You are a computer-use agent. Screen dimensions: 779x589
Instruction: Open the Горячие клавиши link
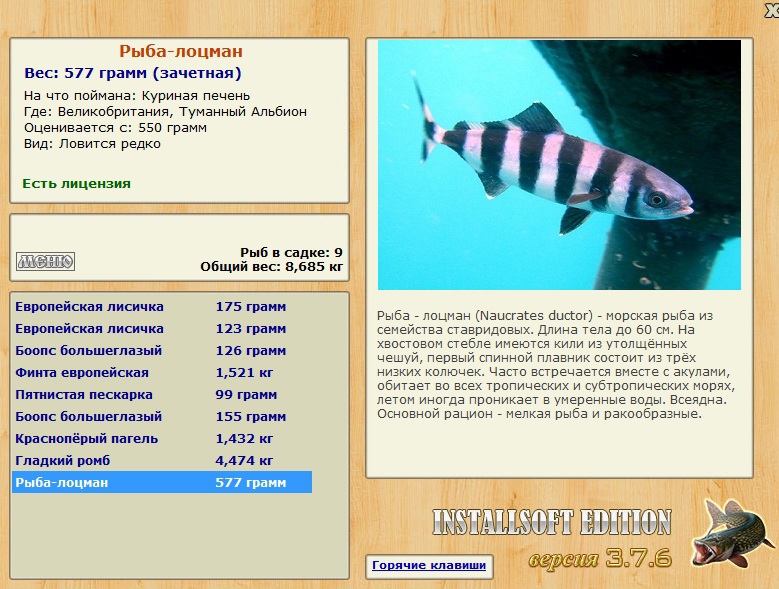[429, 565]
